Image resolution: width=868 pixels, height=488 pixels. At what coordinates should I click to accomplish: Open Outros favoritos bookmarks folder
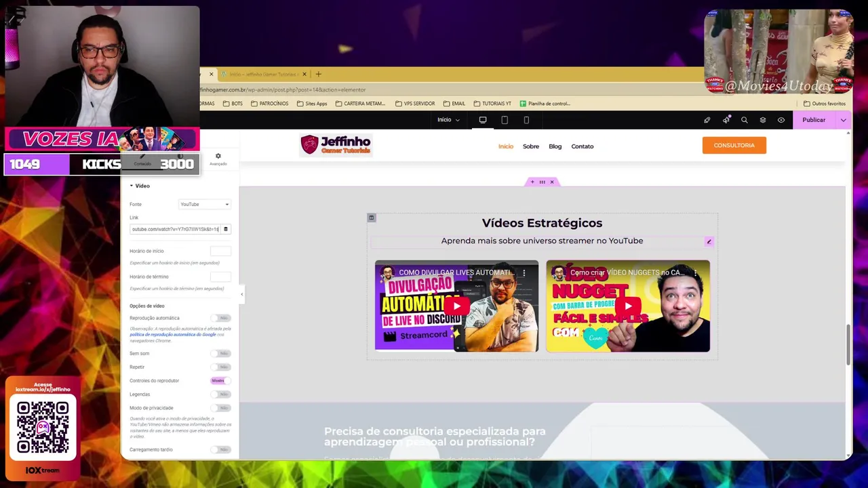825,104
